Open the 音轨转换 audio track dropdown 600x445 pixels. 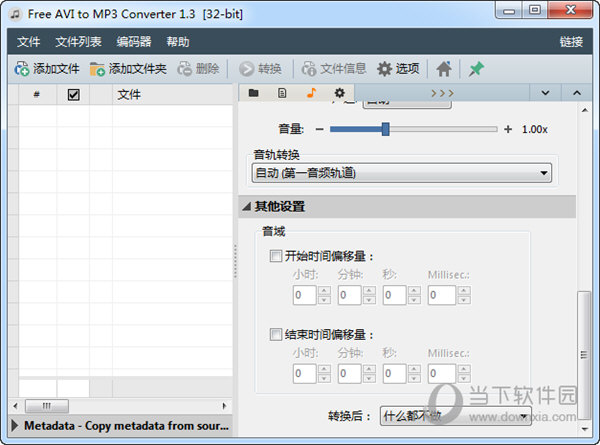401,173
